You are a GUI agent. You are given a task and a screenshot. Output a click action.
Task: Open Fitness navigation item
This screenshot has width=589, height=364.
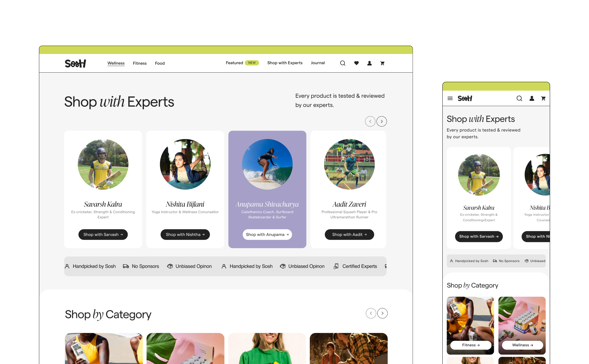140,63
